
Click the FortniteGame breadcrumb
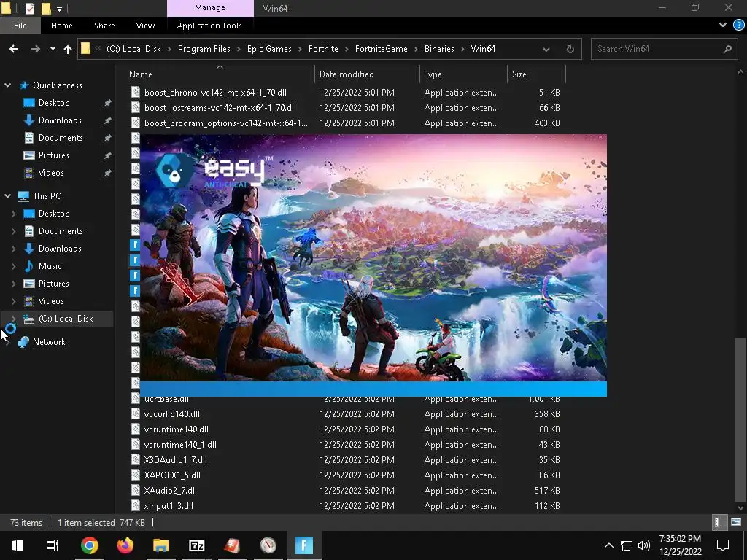pos(381,49)
